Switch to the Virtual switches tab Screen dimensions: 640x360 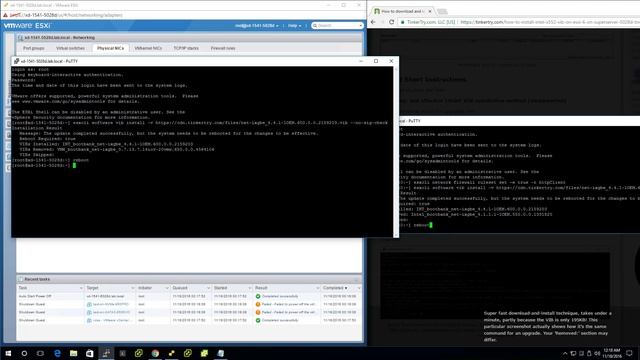coord(70,48)
